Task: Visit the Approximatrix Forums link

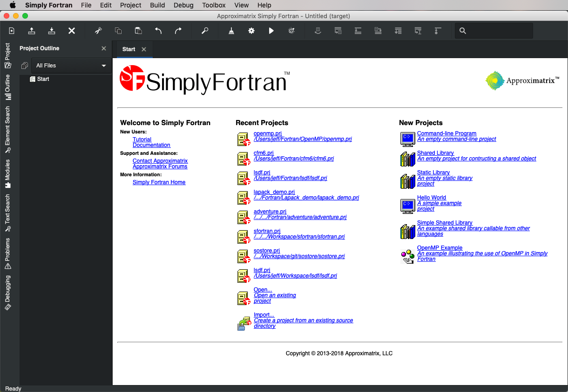Action: point(160,166)
